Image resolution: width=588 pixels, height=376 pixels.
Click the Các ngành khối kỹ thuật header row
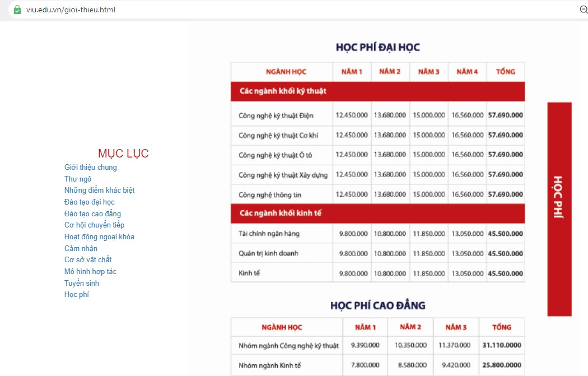377,91
